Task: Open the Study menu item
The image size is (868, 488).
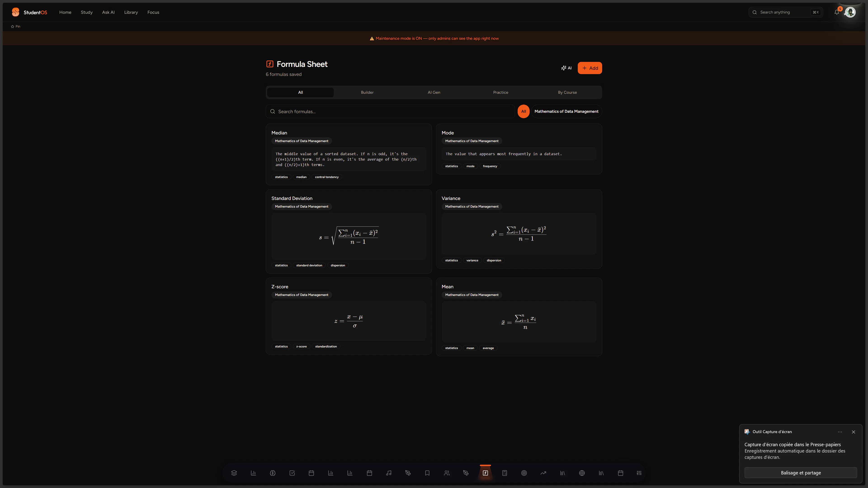Action: pos(87,12)
